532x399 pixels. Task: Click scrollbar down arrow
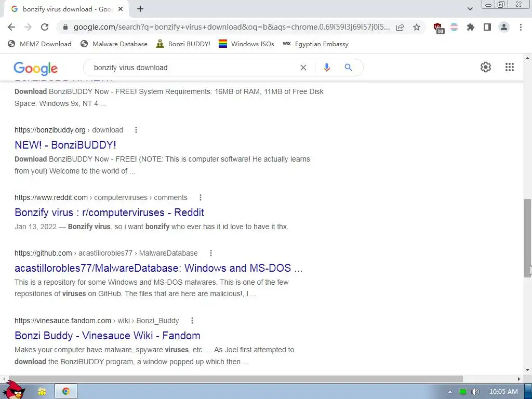pyautogui.click(x=528, y=370)
